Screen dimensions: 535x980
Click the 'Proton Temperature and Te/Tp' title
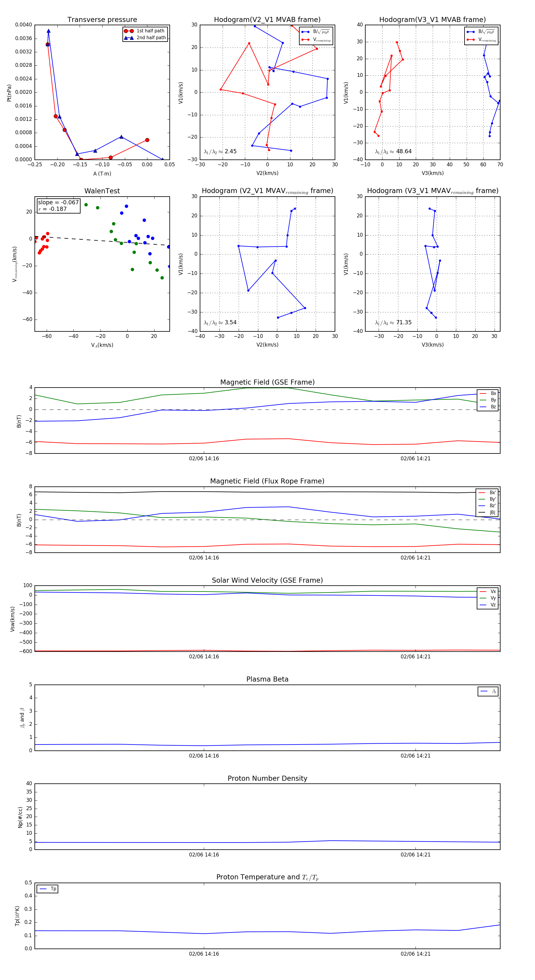(x=267, y=877)
